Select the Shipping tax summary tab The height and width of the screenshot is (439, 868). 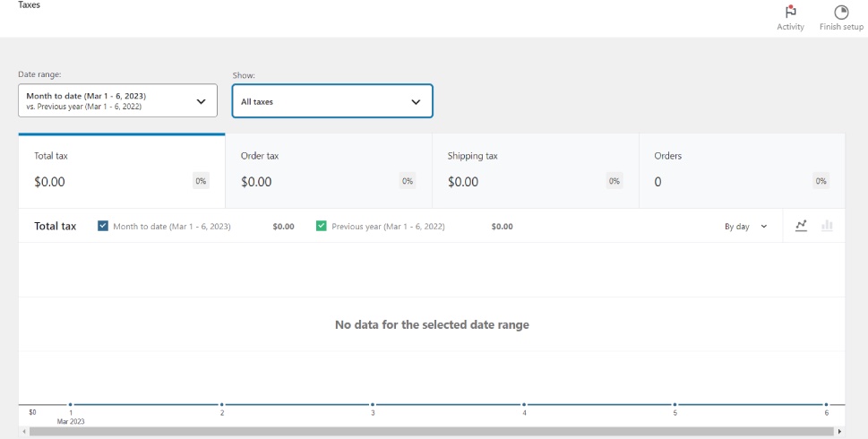[x=535, y=170]
